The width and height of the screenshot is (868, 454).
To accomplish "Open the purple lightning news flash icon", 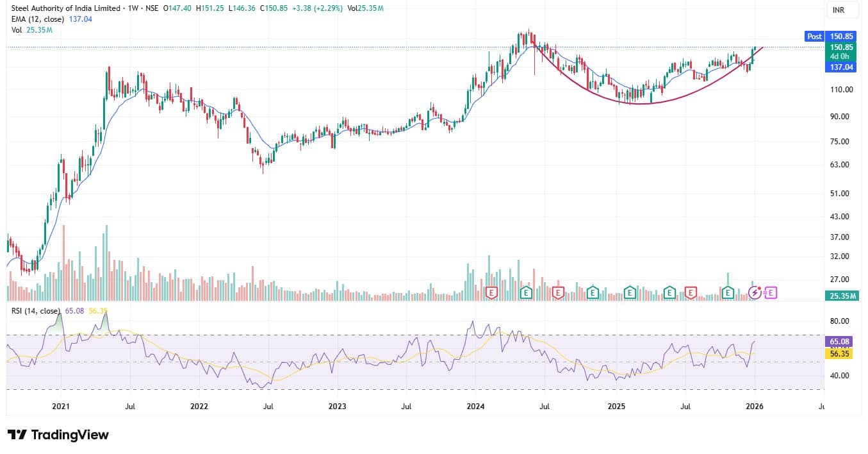I will pos(755,292).
